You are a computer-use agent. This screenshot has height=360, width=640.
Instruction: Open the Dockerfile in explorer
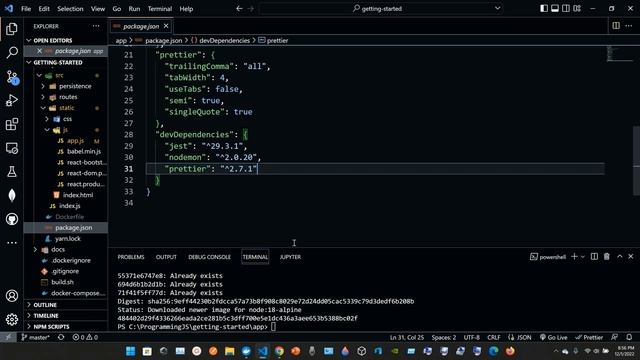pos(69,217)
